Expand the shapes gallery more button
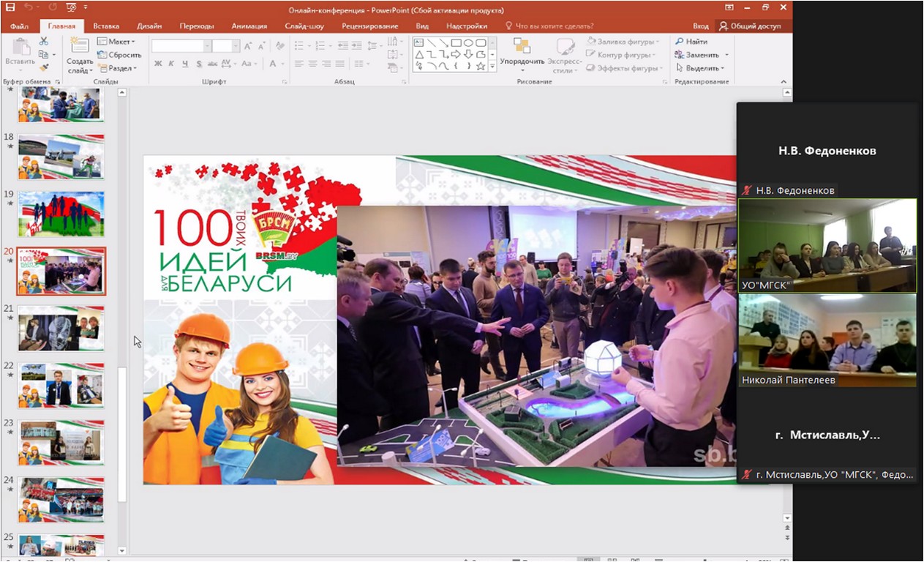The height and width of the screenshot is (562, 924). [492, 67]
